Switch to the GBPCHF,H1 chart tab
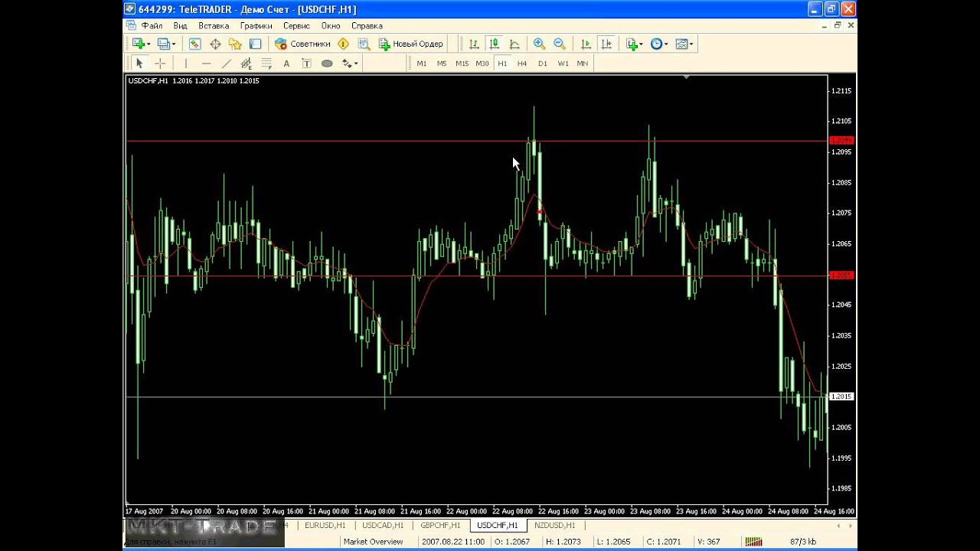This screenshot has height=551, width=980. coord(440,525)
